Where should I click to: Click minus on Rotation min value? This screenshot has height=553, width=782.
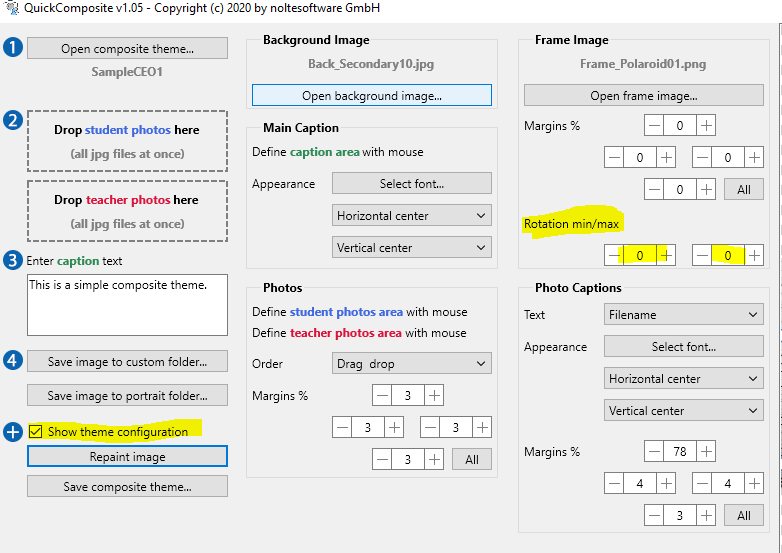(614, 255)
